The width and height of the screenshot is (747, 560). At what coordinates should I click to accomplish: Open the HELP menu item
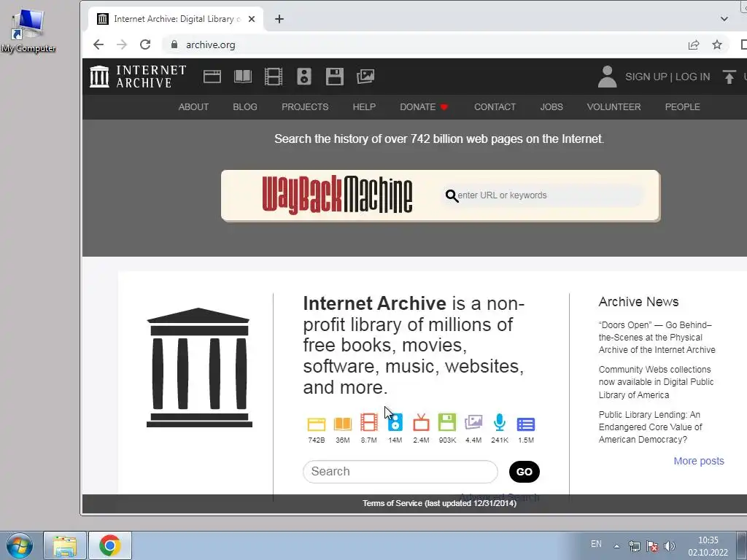(364, 107)
